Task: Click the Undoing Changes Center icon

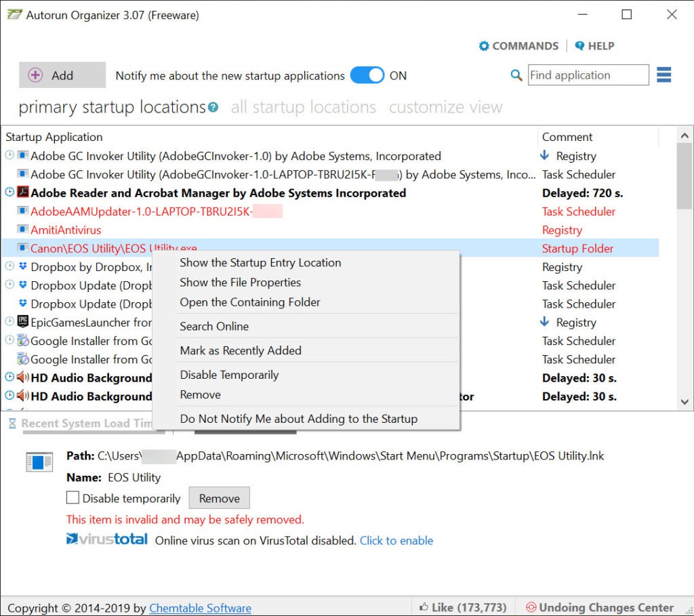Action: [x=531, y=607]
